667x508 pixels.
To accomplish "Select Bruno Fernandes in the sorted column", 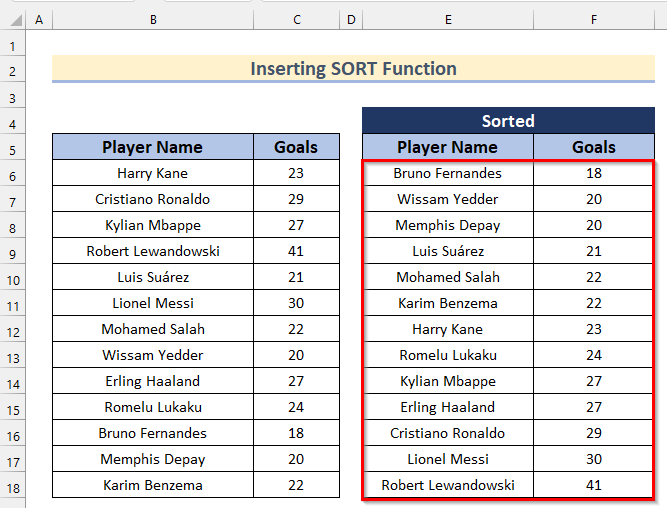I will [447, 173].
